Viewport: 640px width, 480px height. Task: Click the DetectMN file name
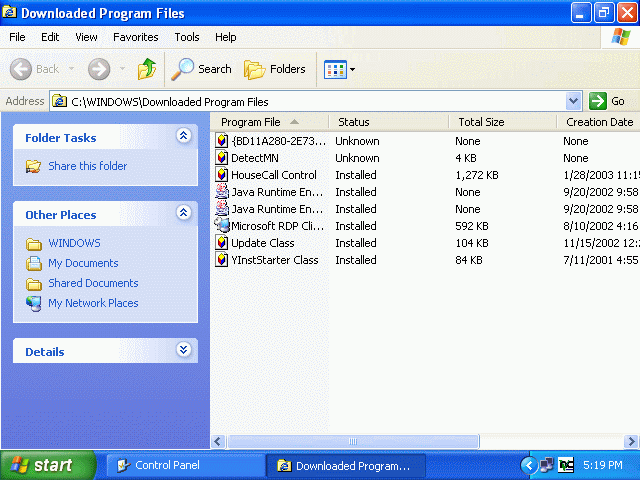click(x=255, y=158)
